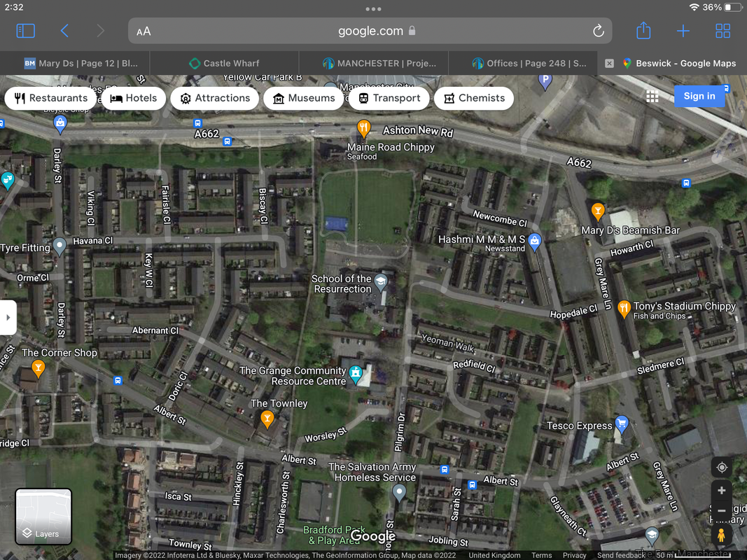Select School of the Resurrection pin
This screenshot has height=560, width=747.
pos(380,282)
